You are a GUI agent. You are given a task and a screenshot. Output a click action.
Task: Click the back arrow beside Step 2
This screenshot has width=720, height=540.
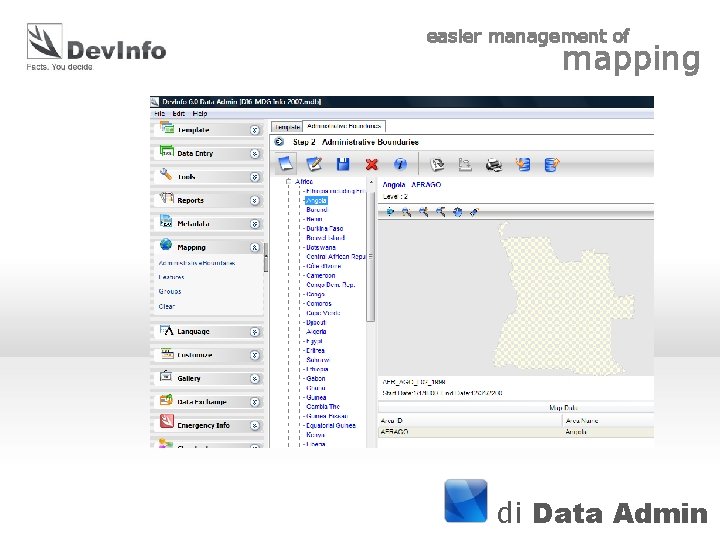(x=279, y=142)
